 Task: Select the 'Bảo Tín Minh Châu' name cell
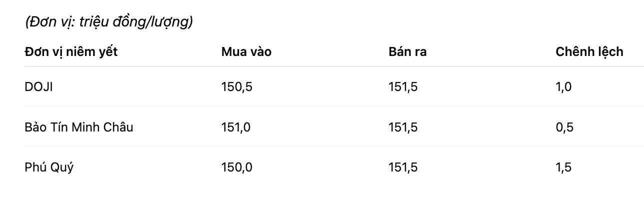(x=78, y=127)
